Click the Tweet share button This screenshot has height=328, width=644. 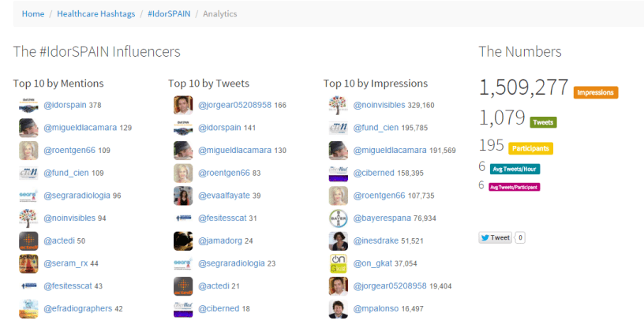[495, 237]
